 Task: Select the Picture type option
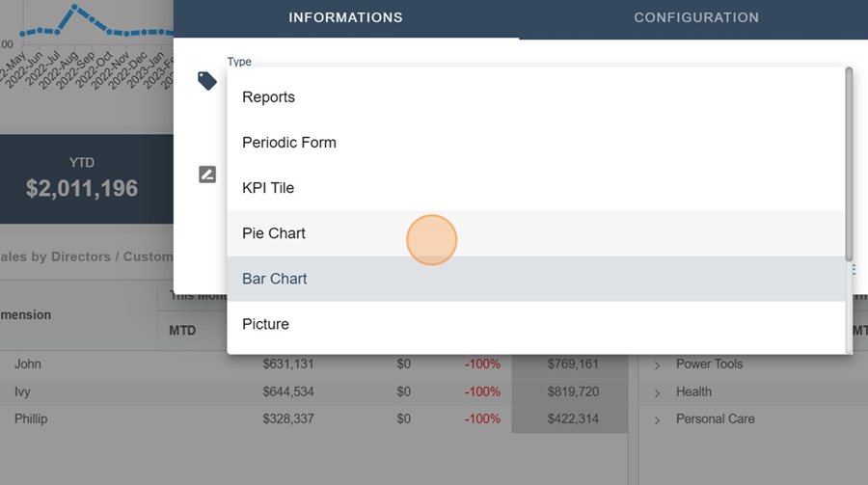tap(265, 324)
